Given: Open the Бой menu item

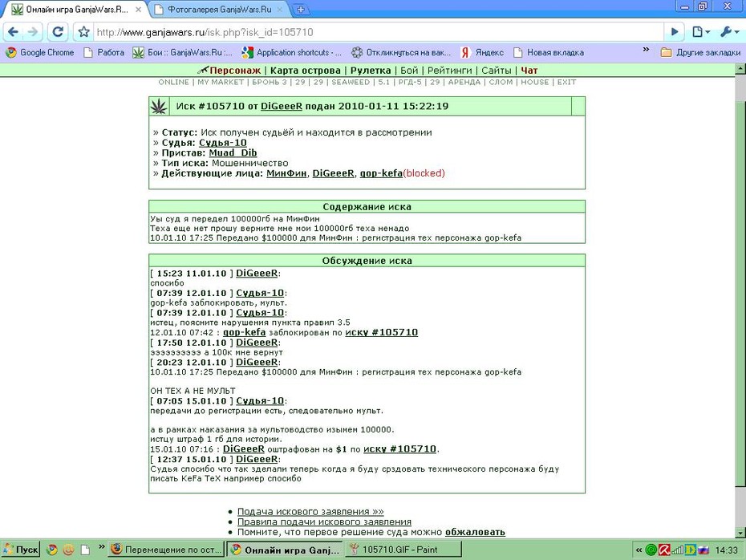Looking at the screenshot, I should (409, 71).
